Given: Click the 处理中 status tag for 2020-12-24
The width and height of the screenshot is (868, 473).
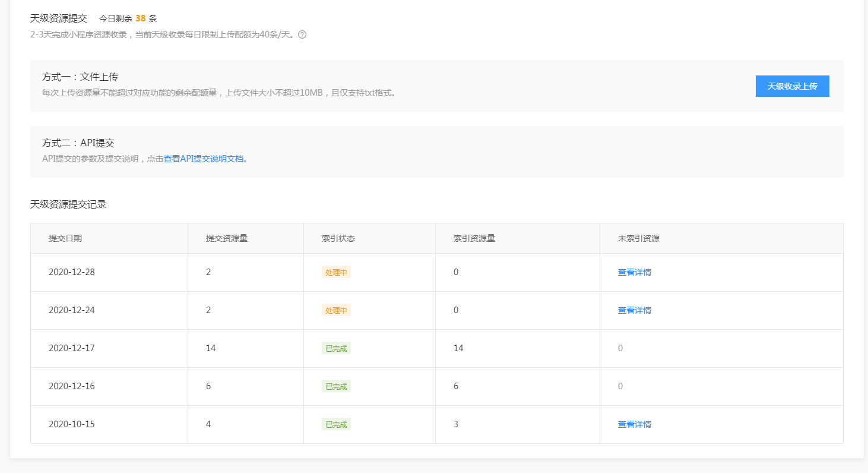Looking at the screenshot, I should click(336, 310).
